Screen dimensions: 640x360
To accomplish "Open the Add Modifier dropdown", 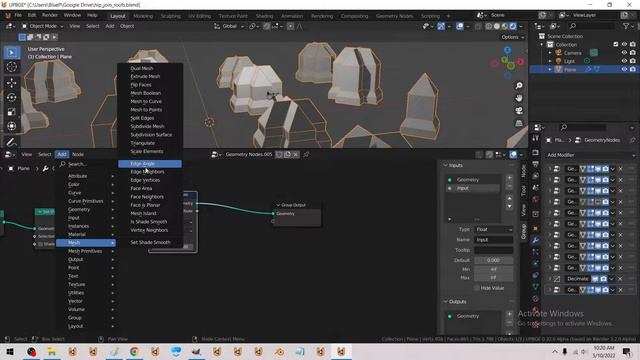I will [591, 155].
